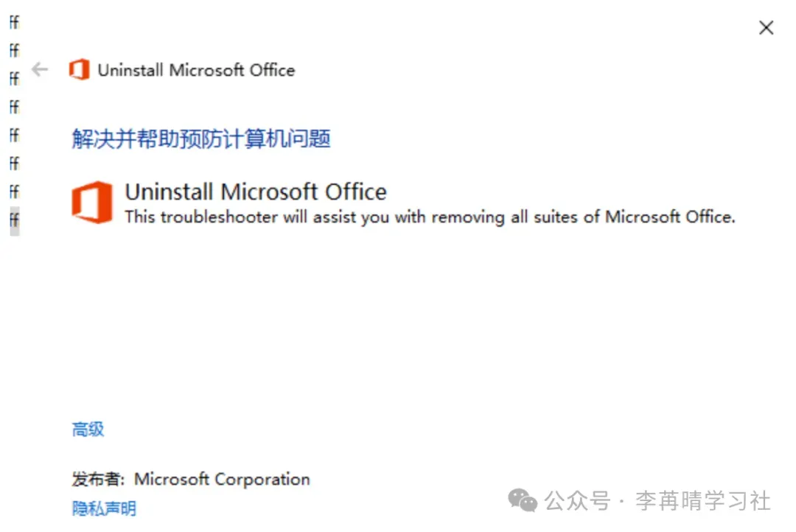Open the 隐私声明 privacy statement link
The width and height of the screenshot is (796, 532).
pyautogui.click(x=104, y=508)
